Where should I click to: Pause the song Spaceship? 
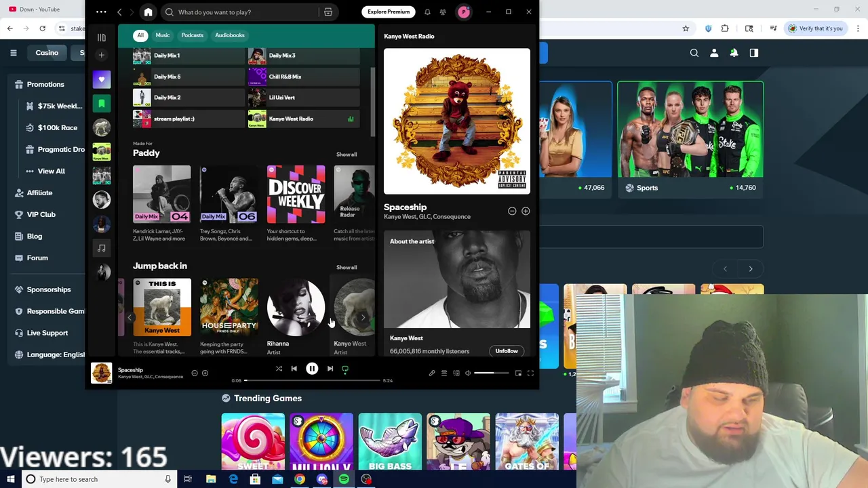312,369
